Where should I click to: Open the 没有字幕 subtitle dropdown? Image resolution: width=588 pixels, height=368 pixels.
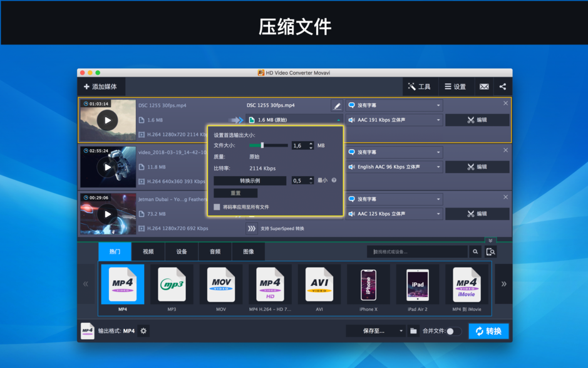393,105
